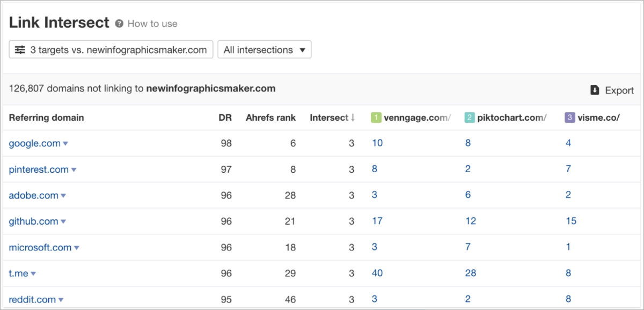Click the Export button

point(612,90)
